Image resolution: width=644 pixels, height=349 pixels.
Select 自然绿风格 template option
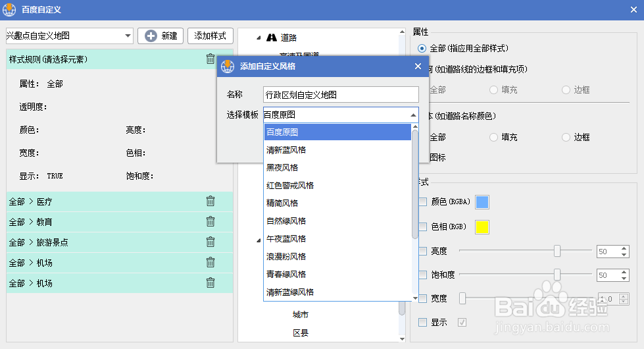[337, 221]
